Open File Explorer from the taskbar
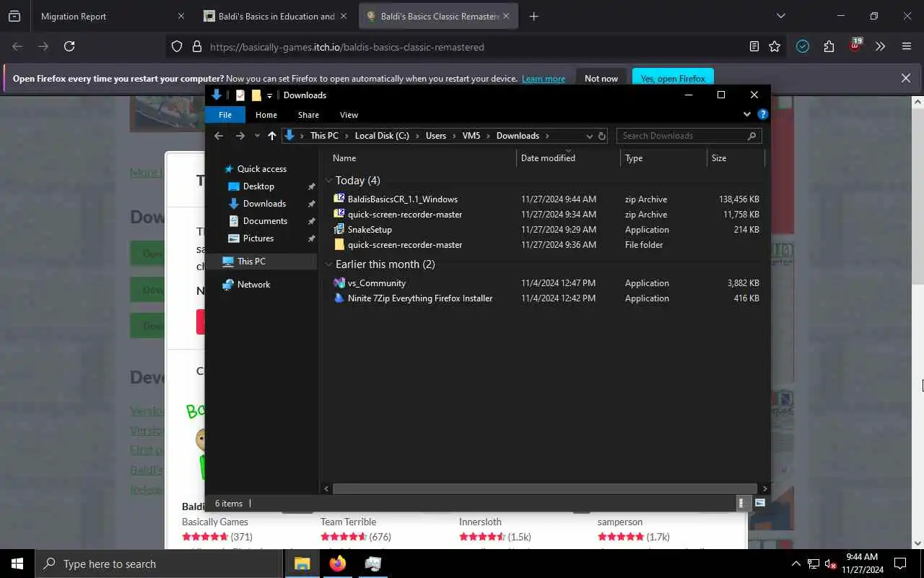The width and height of the screenshot is (924, 578). pos(302,564)
